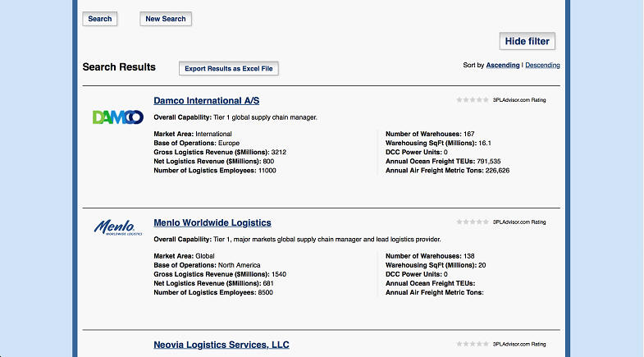The image size is (644, 357).
Task: Select Damco's employee count '11000'
Action: click(x=267, y=171)
